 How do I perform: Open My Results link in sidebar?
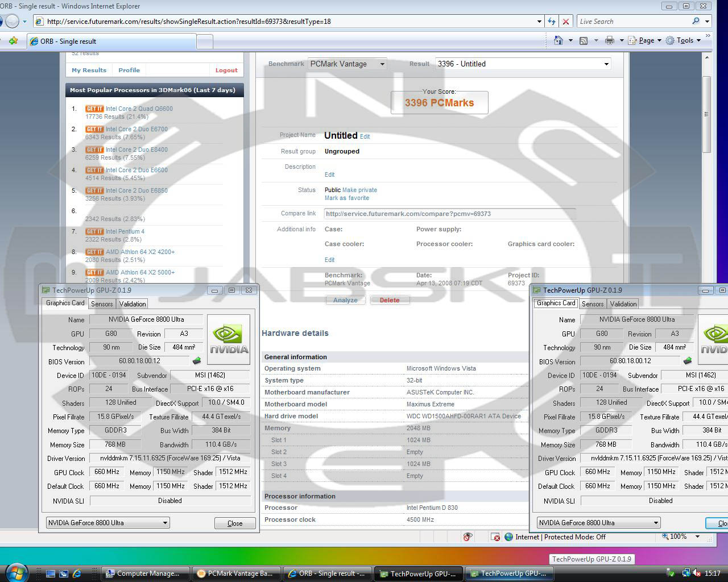click(x=89, y=70)
